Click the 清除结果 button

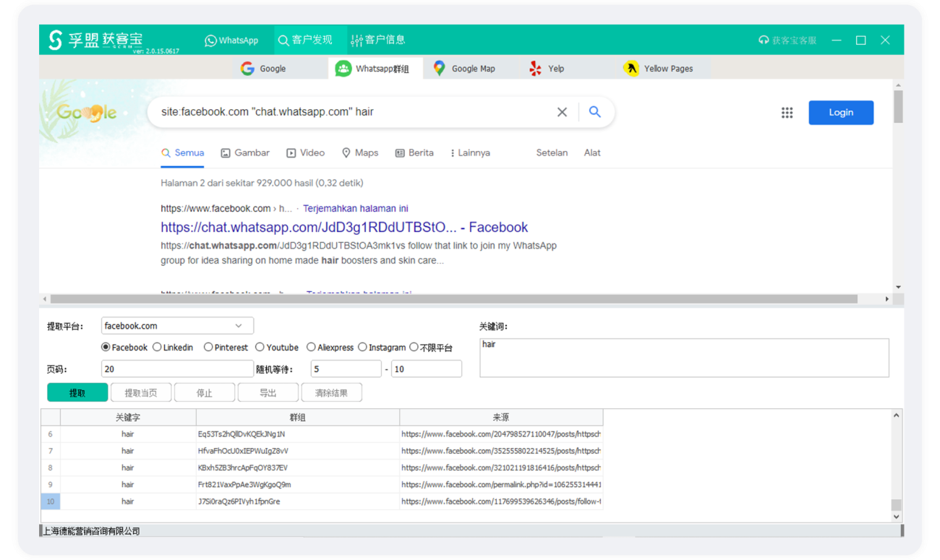pyautogui.click(x=331, y=393)
